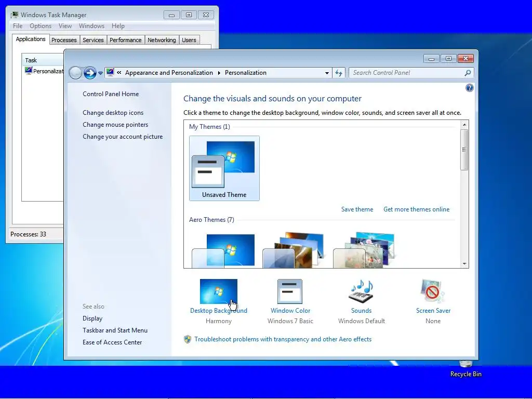Screen dimensions: 532x399
Task: Click the None label under Screen Saver
Action: click(433, 321)
